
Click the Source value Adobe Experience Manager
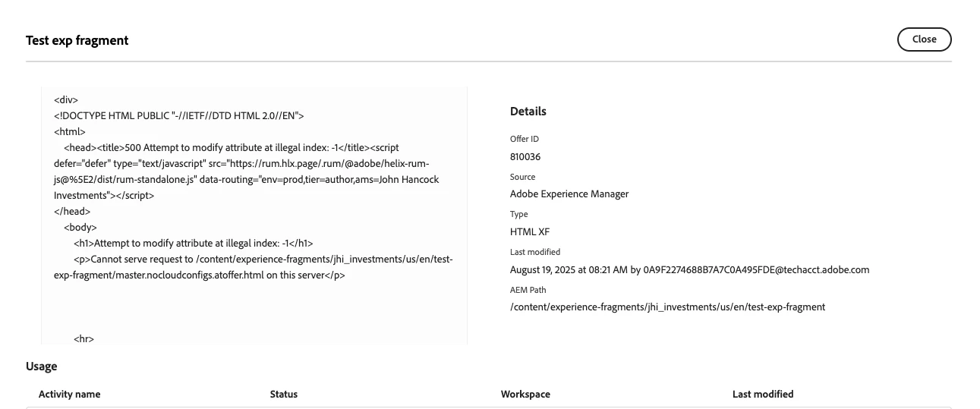click(569, 193)
